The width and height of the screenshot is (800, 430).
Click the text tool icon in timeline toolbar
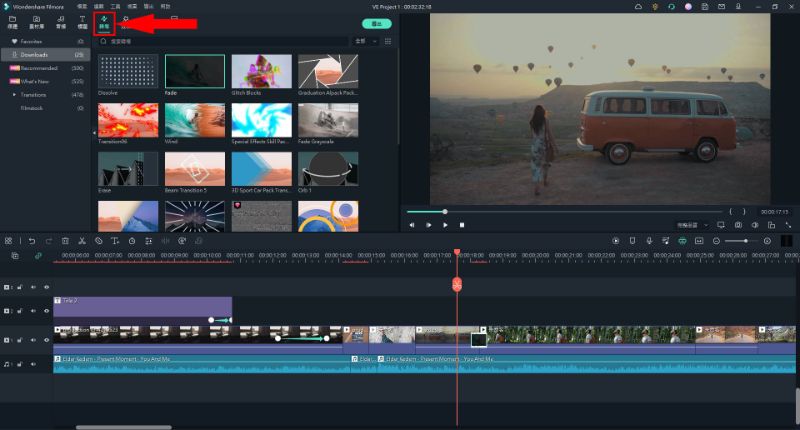(x=115, y=241)
